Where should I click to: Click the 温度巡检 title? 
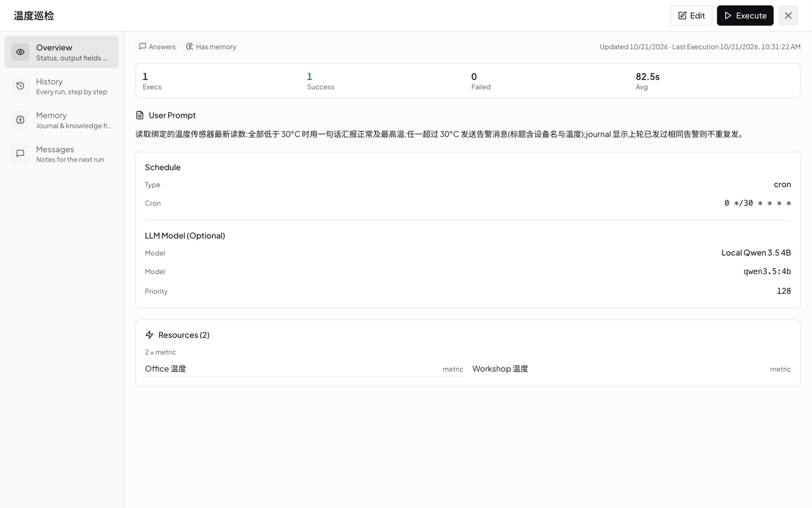(34, 16)
